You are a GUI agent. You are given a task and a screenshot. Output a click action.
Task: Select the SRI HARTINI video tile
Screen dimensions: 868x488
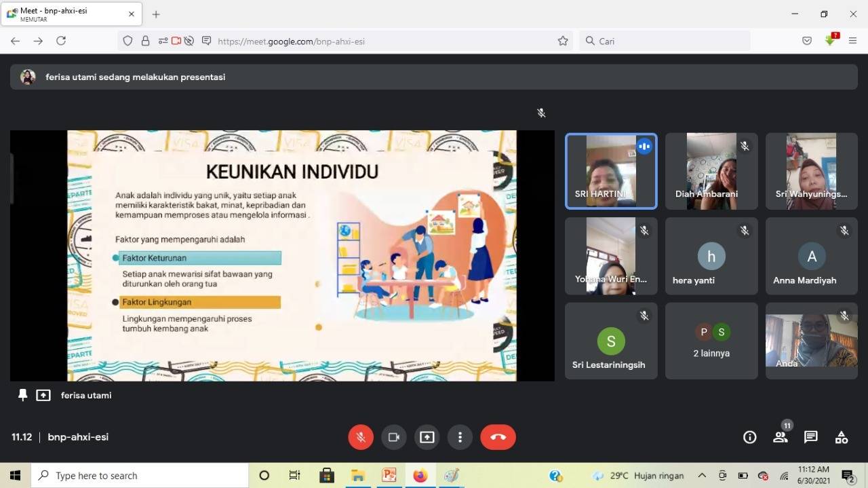[x=610, y=170]
